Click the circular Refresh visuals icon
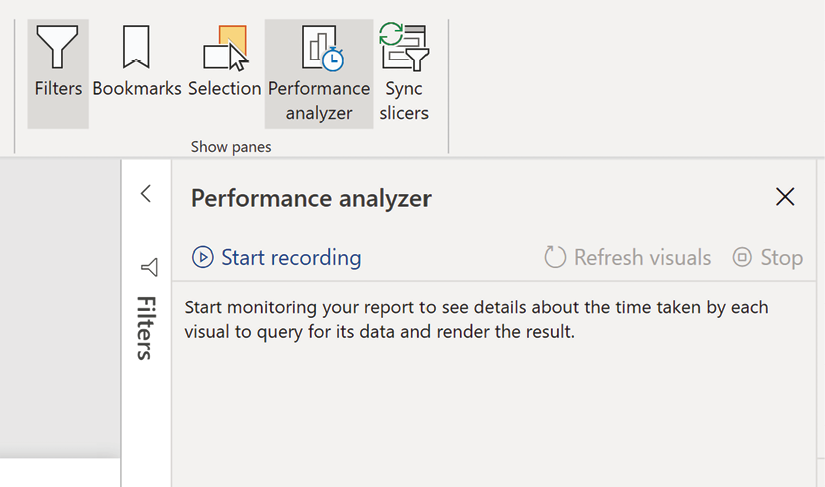Viewport: 825px width, 487px height. [555, 257]
